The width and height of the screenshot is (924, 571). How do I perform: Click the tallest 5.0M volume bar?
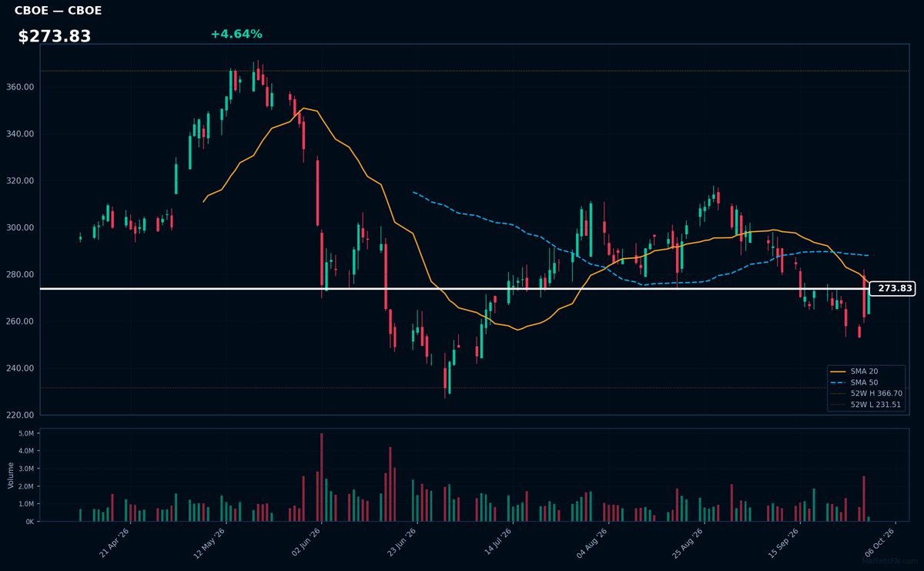321,477
